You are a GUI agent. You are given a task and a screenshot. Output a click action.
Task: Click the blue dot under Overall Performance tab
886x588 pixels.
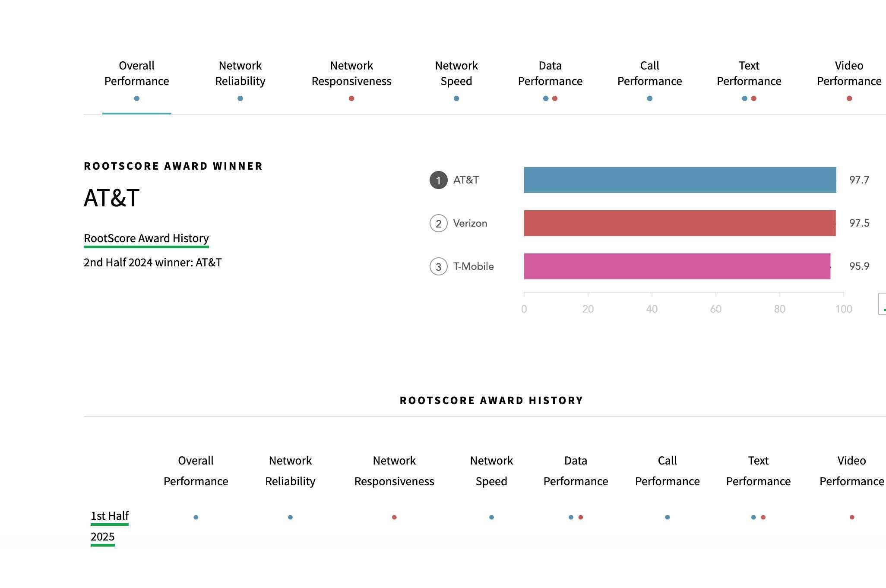[136, 98]
